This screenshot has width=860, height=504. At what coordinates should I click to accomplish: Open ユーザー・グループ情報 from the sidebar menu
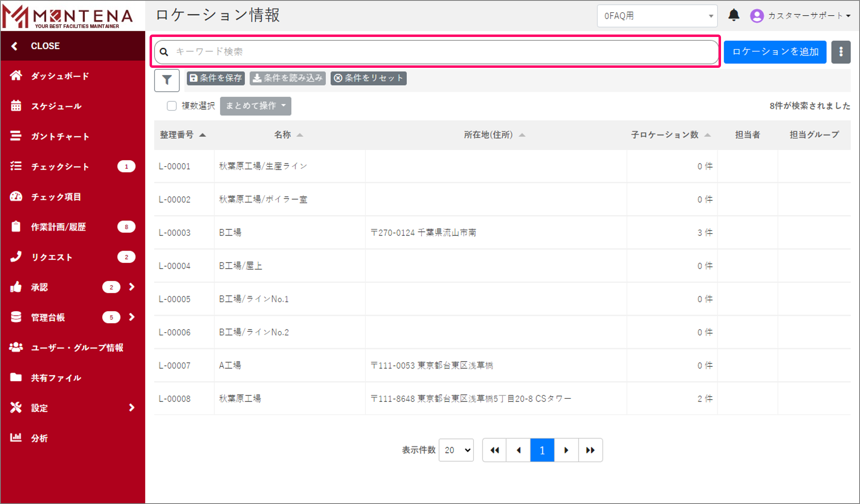pos(77,348)
